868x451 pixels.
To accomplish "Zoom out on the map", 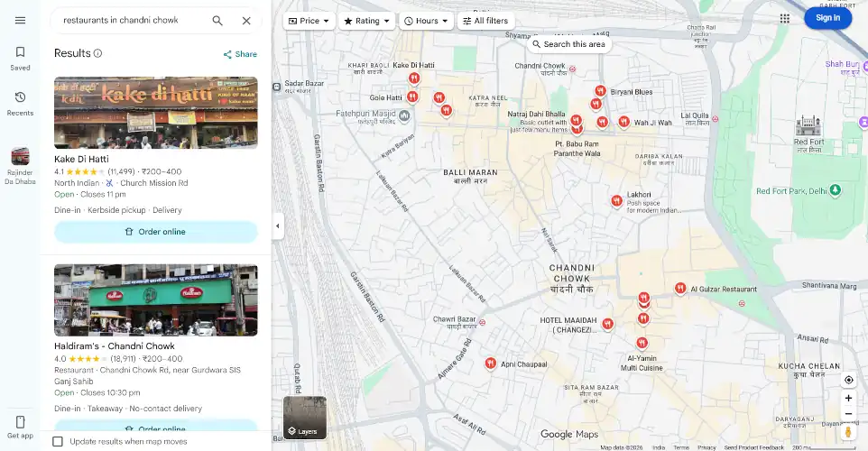I will click(848, 414).
